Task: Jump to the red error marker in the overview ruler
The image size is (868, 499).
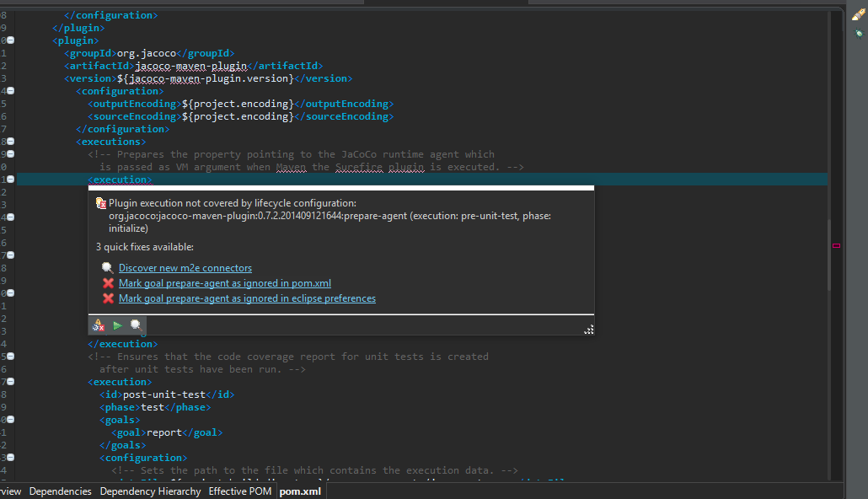Action: [837, 245]
